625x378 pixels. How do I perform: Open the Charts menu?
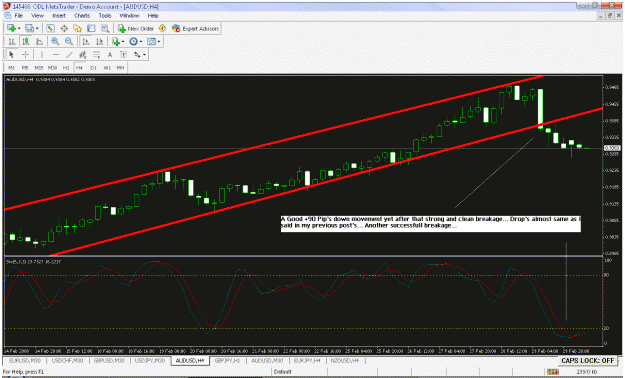(x=82, y=16)
